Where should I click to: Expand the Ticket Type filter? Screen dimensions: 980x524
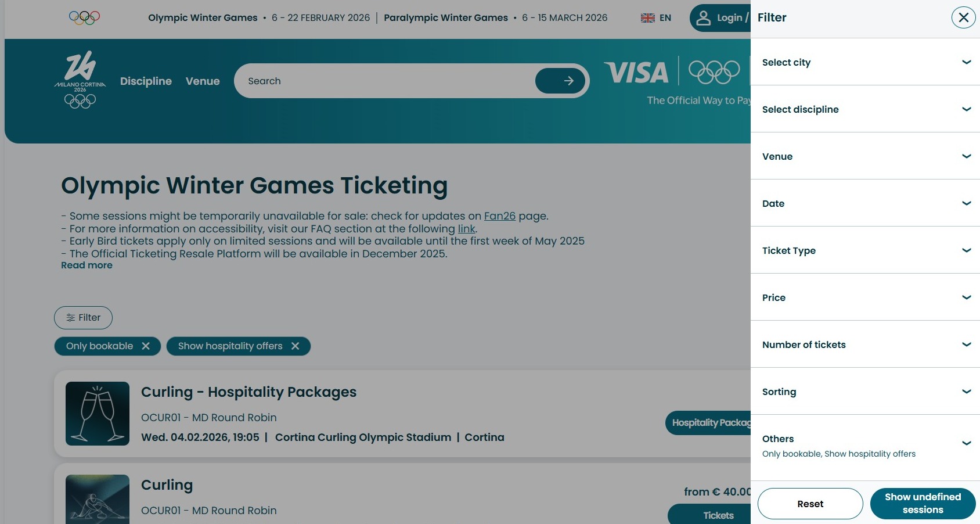865,250
